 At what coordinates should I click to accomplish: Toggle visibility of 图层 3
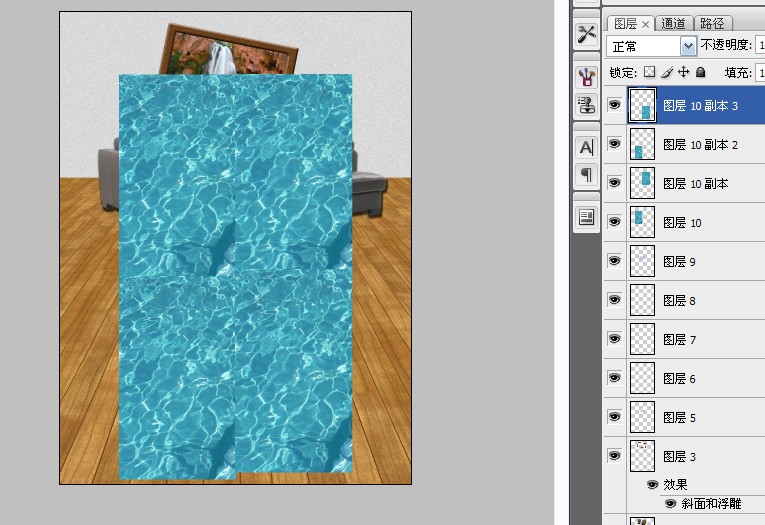pos(615,456)
